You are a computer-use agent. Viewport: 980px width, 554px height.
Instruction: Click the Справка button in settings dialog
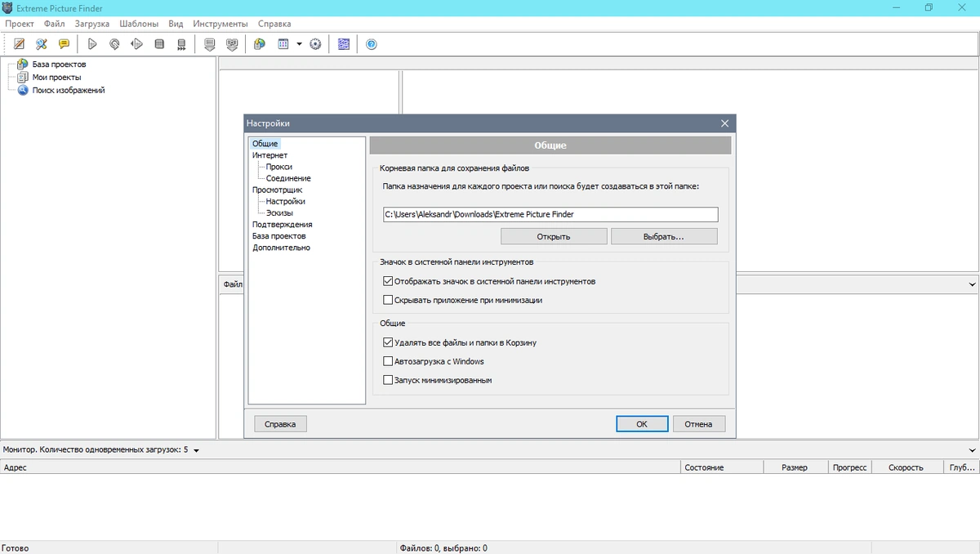280,424
